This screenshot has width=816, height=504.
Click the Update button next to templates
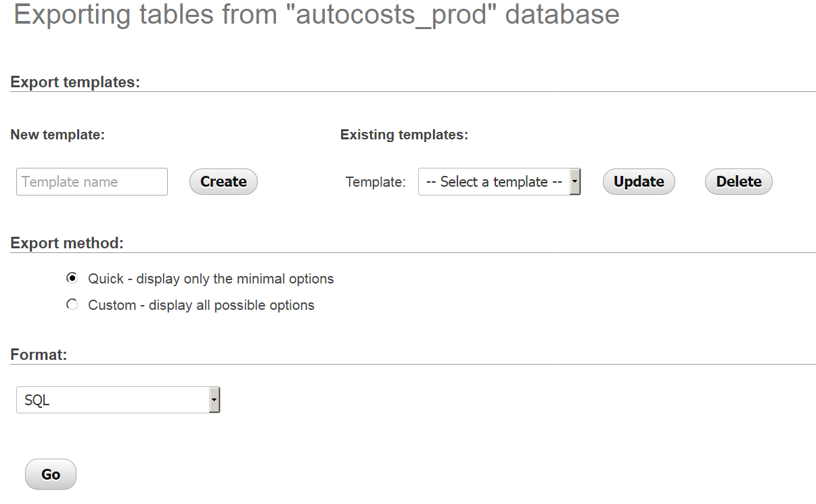coord(638,181)
